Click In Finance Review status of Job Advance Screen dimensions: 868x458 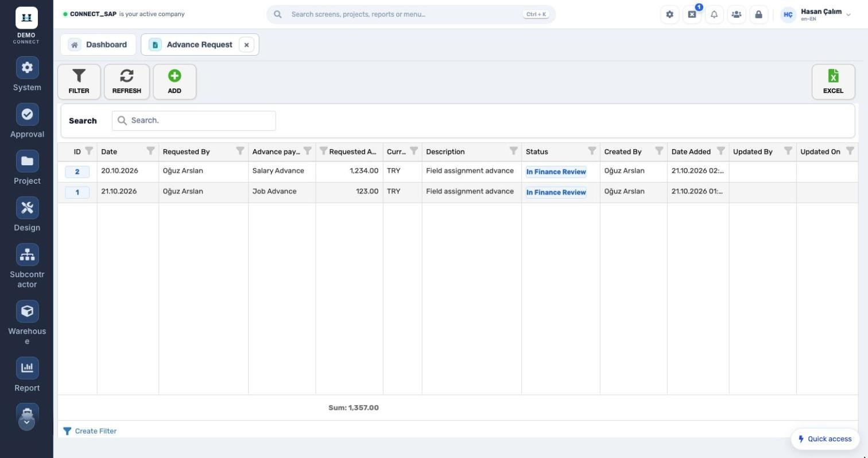tap(556, 192)
